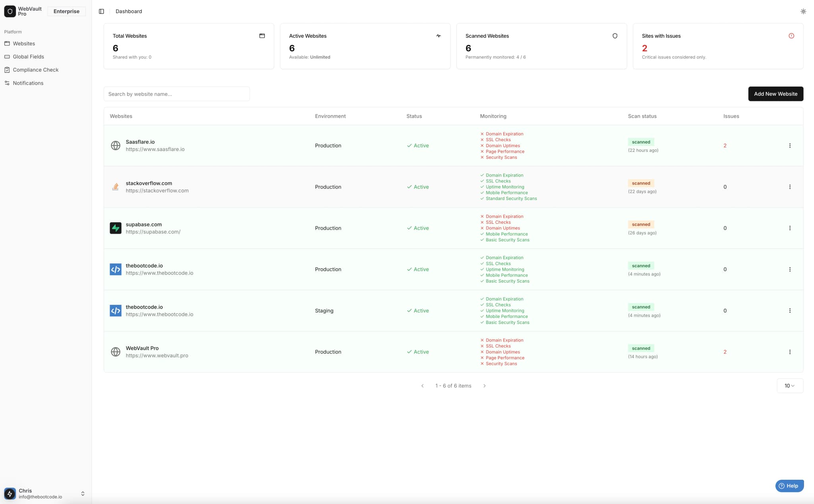This screenshot has height=504, width=814.
Task: Open https://www.webvault.pro link
Action: point(157,356)
